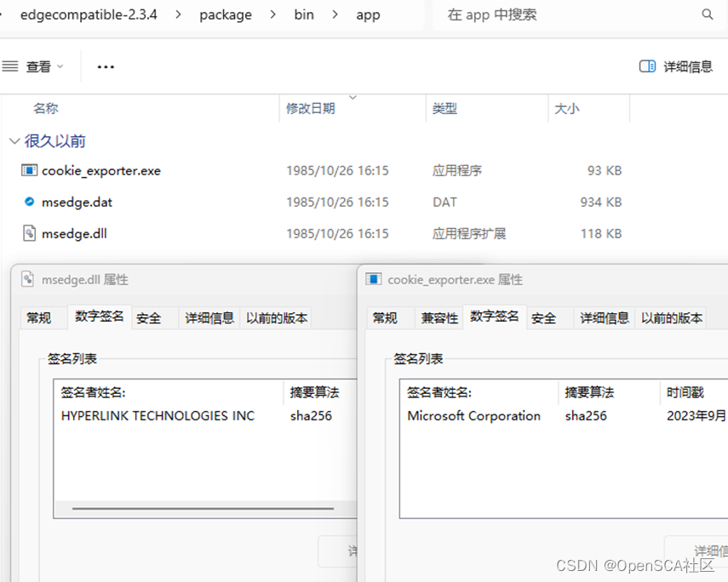Go to bin breadcrumb folder

pos(304,14)
